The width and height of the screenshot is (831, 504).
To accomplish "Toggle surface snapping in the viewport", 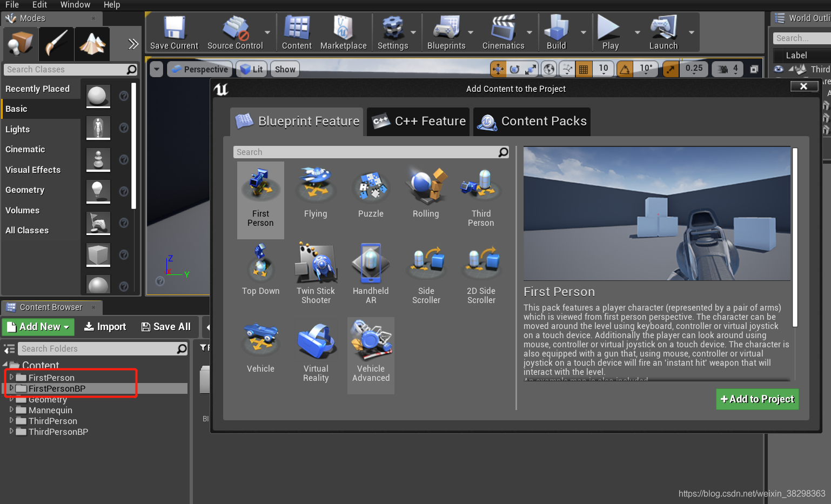I will pyautogui.click(x=567, y=69).
